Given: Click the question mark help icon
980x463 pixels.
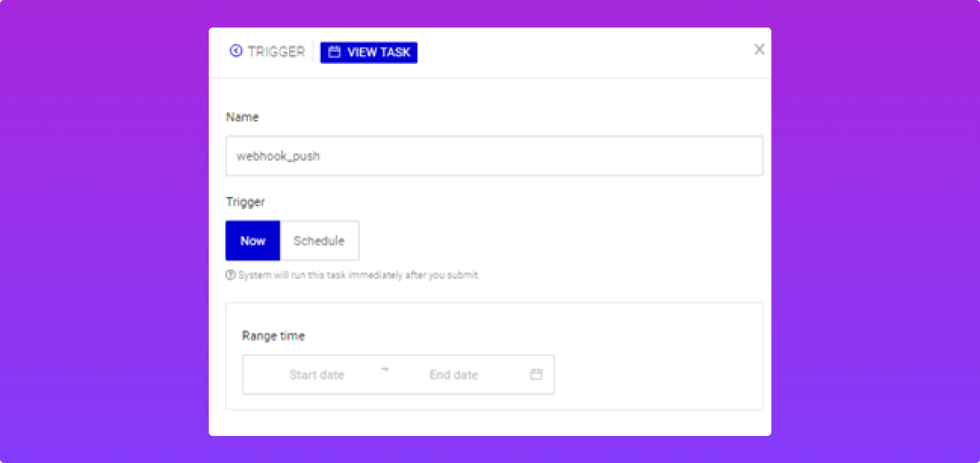Looking at the screenshot, I should pyautogui.click(x=231, y=275).
